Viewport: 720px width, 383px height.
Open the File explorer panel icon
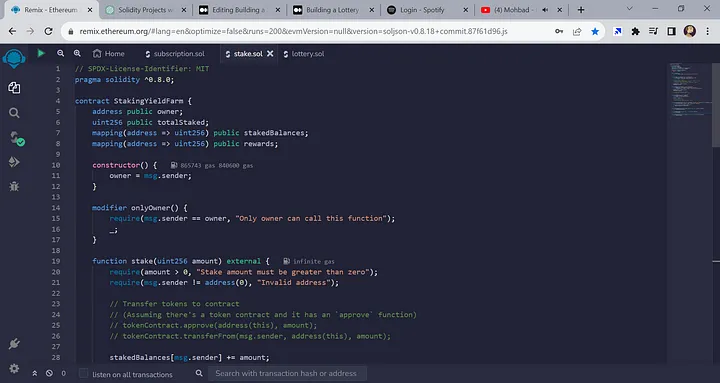point(14,88)
